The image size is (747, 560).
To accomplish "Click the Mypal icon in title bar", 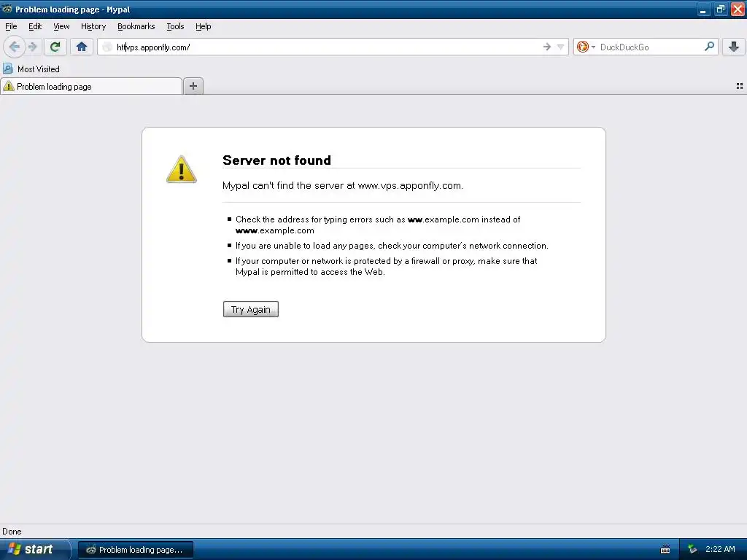I will (7, 9).
